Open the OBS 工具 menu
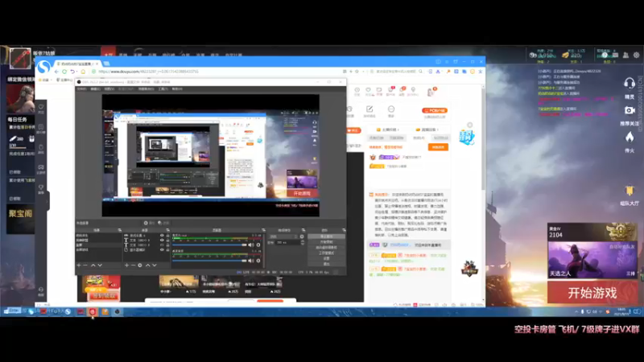644x362 pixels. click(x=163, y=88)
